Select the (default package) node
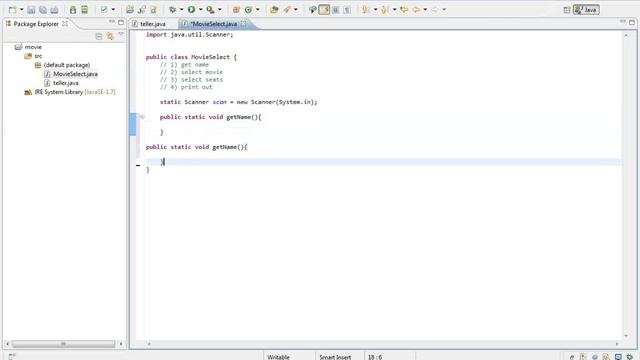Screen dimensions: 640x360 [62, 65]
